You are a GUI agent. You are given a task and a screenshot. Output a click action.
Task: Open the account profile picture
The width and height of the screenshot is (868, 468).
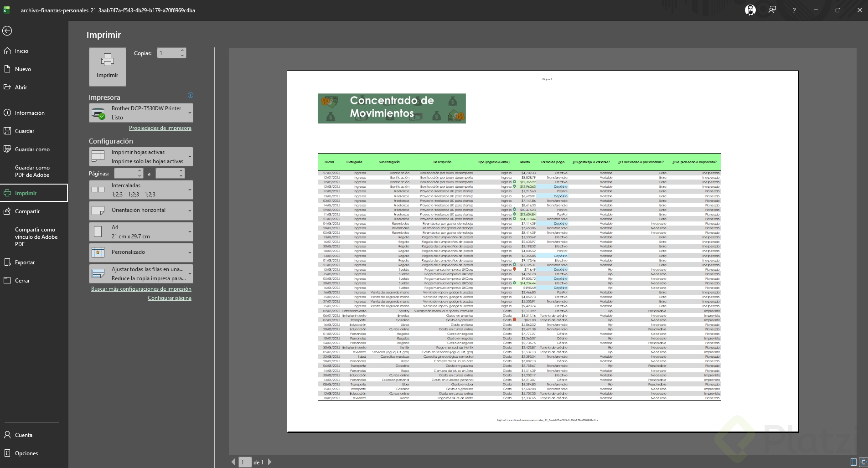[x=750, y=10]
